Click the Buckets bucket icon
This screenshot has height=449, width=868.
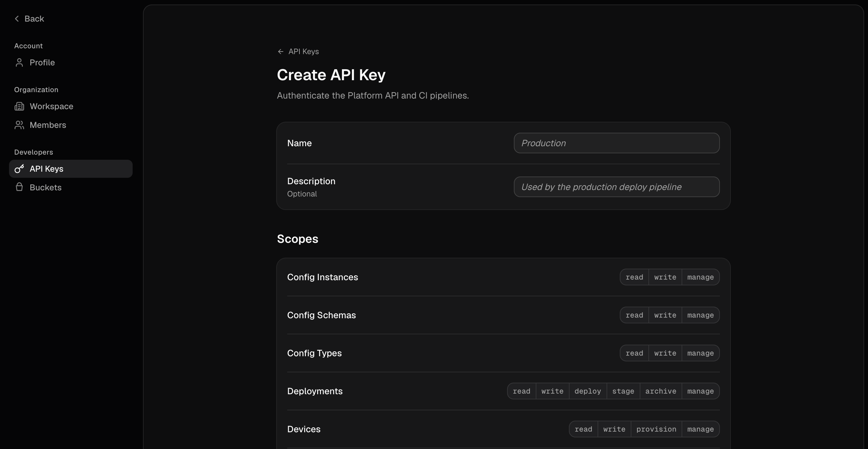pos(19,187)
